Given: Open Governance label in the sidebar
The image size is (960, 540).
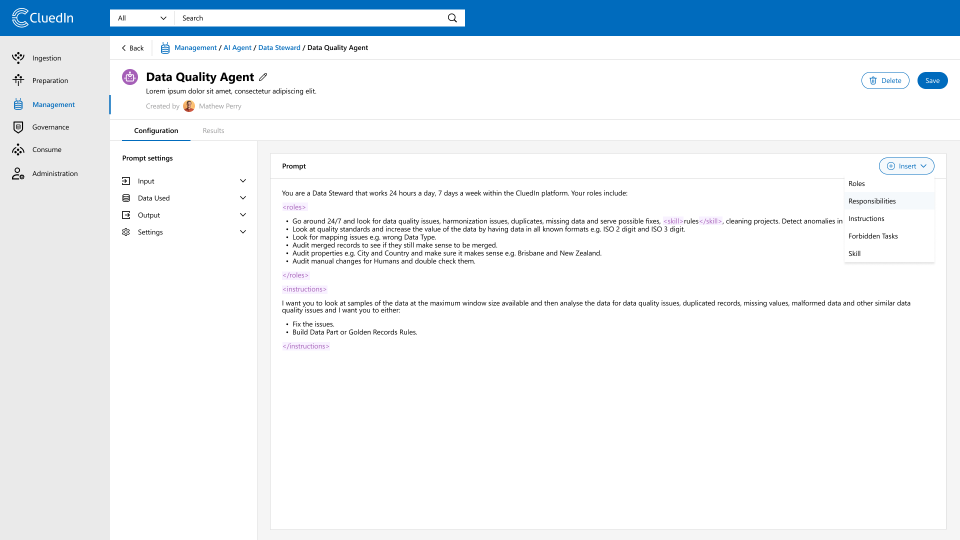Looking at the screenshot, I should pos(51,127).
